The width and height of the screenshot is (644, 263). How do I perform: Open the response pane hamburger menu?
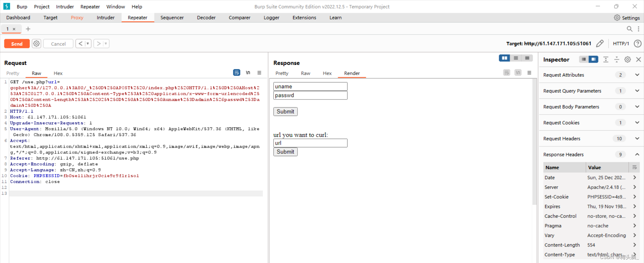[x=529, y=72]
